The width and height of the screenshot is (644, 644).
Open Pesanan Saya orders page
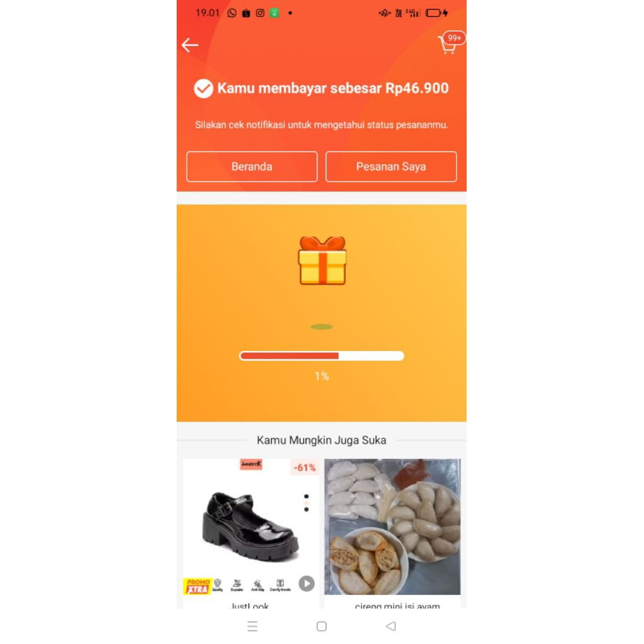(391, 166)
